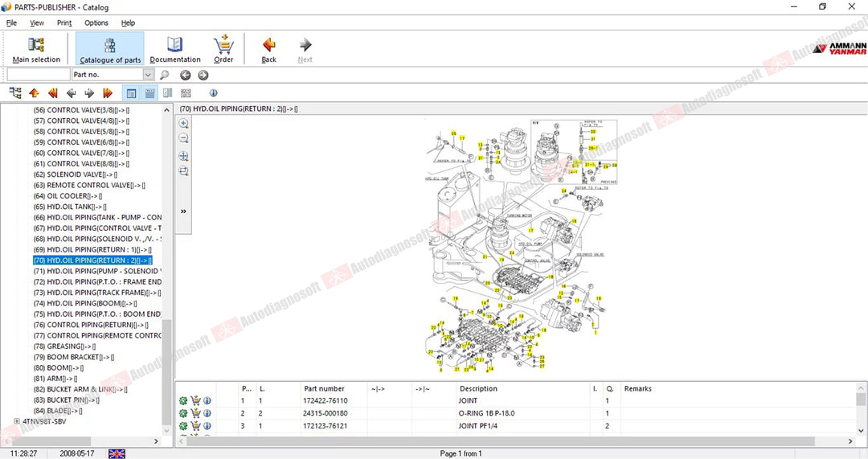Click the parts table scroll-down arrow
Image resolution: width=868 pixels, height=459 pixels.
(x=861, y=430)
